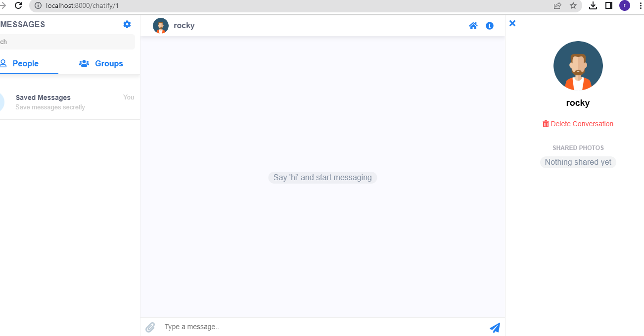644x336 pixels.
Task: Switch to the Groups tab
Action: (x=108, y=63)
